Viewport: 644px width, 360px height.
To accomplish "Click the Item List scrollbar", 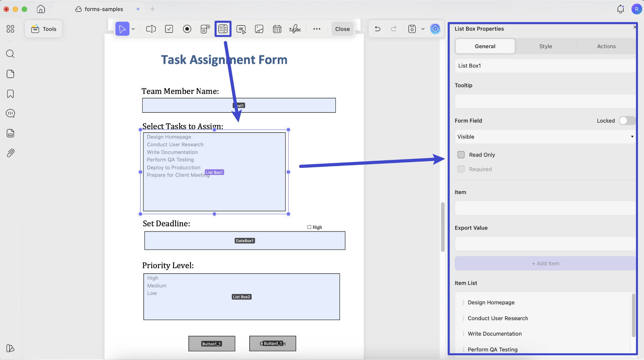I will tap(633, 315).
